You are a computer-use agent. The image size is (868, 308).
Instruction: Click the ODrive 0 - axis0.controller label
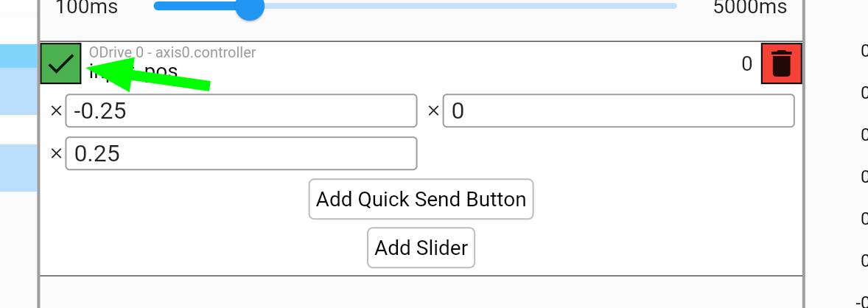click(172, 52)
